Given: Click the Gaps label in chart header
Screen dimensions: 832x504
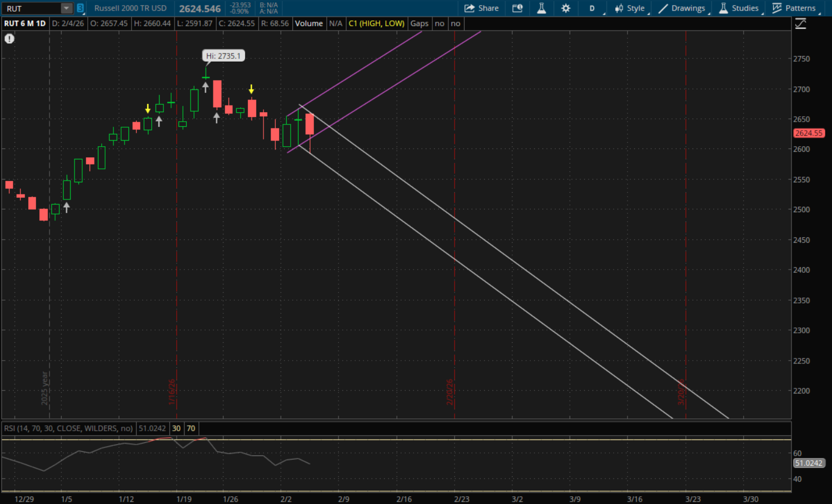Looking at the screenshot, I should tap(419, 23).
